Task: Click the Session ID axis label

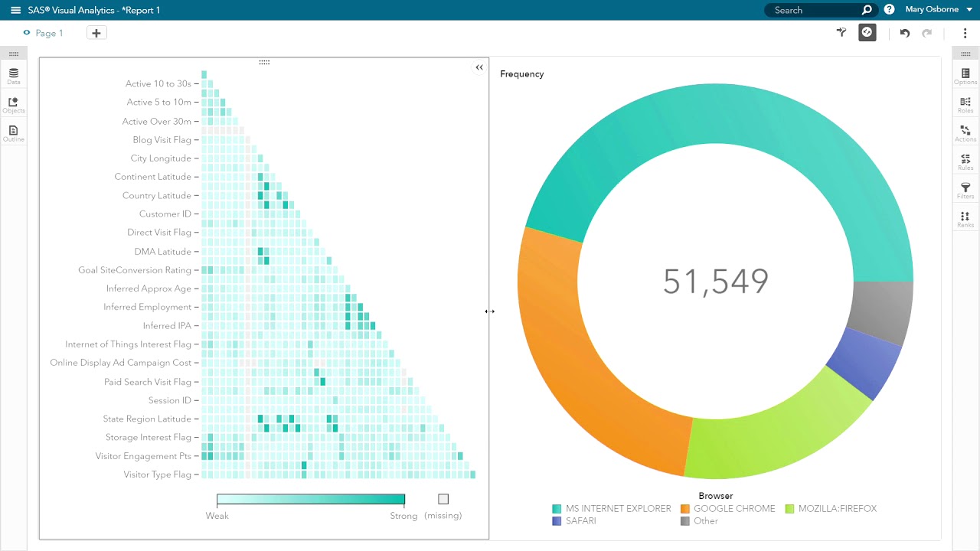Action: (170, 400)
